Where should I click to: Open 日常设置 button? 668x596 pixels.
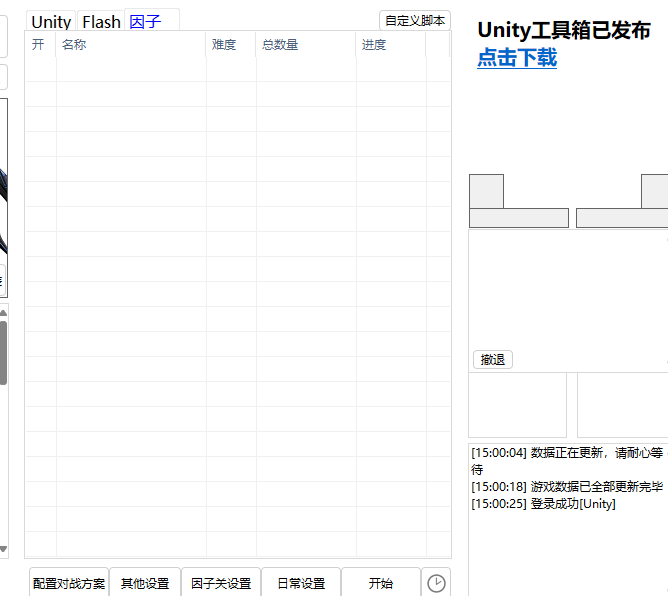[x=301, y=583]
